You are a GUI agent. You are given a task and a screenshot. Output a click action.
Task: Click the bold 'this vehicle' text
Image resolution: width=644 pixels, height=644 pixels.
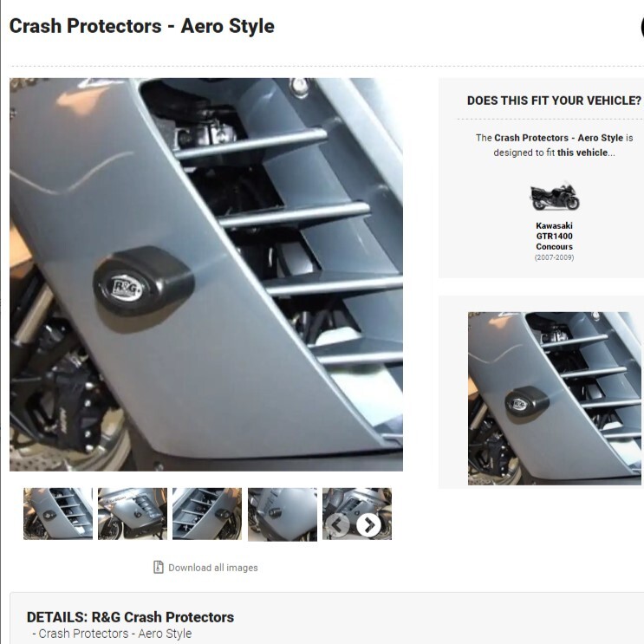tap(582, 153)
